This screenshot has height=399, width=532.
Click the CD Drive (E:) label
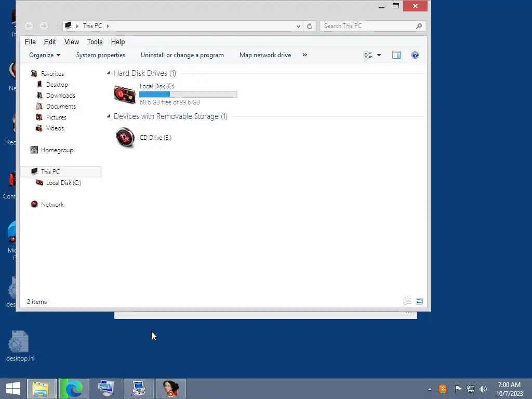coord(155,137)
